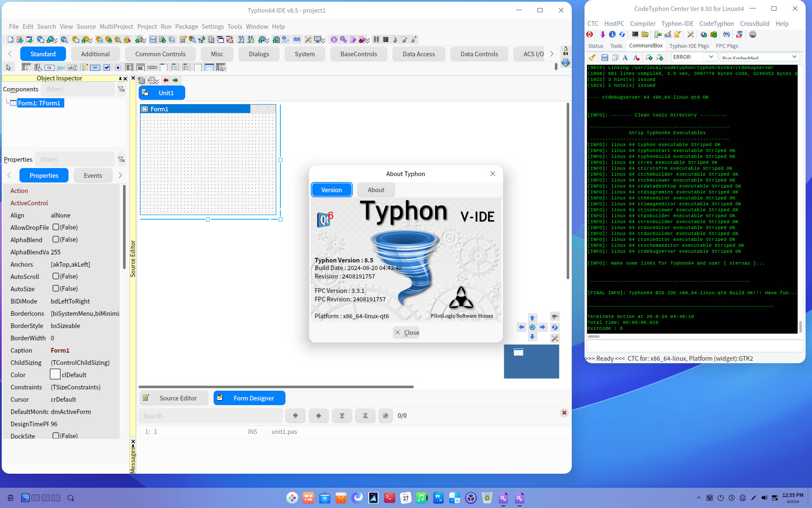
Task: Click the New Unit icon in main toolbar
Action: pyautogui.click(x=19, y=39)
